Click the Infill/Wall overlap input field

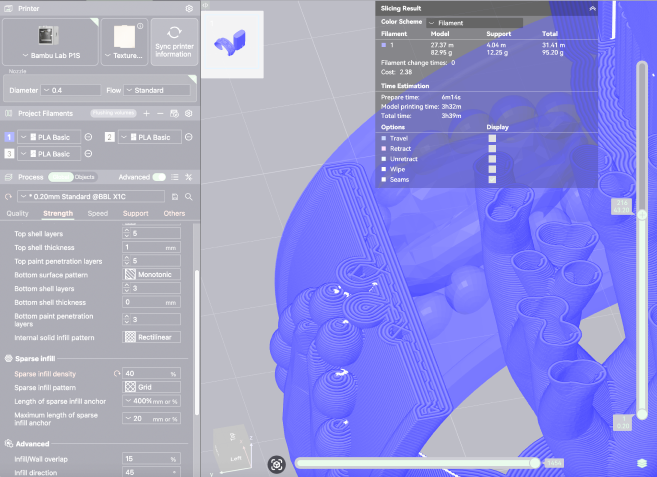(x=150, y=459)
